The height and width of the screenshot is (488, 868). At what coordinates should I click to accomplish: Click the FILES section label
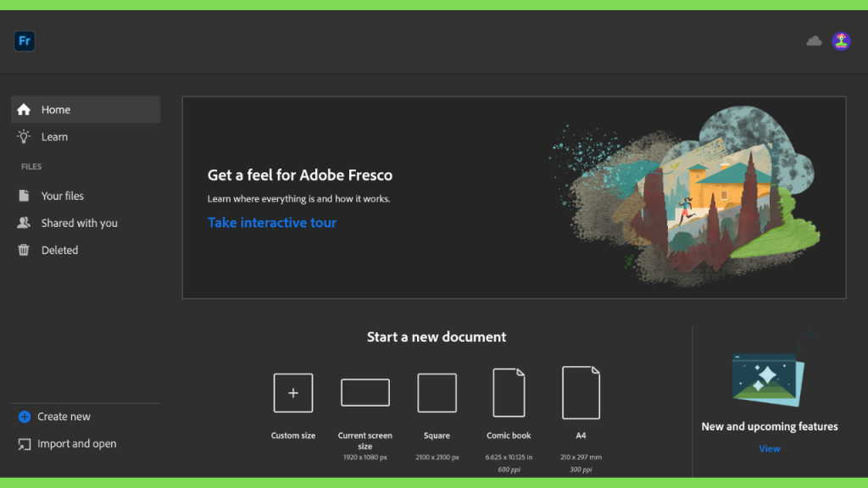pos(31,167)
